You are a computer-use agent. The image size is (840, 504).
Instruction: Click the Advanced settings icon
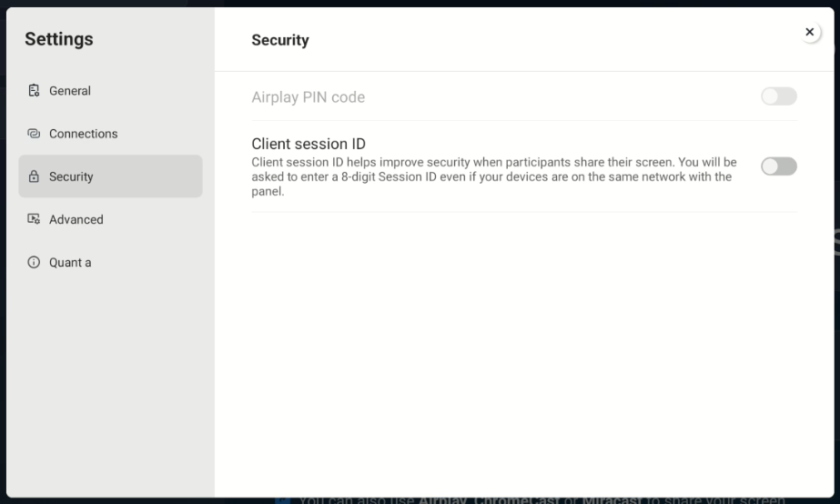[x=34, y=219]
